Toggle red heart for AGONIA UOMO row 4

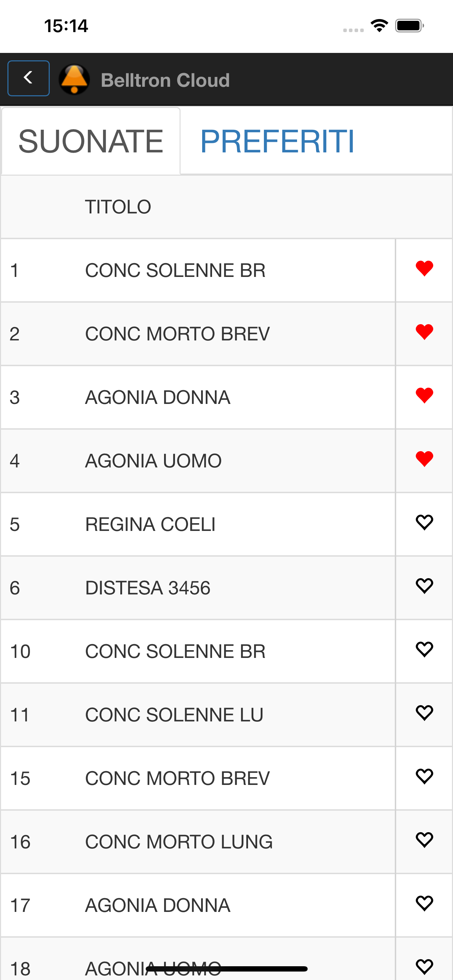424,459
